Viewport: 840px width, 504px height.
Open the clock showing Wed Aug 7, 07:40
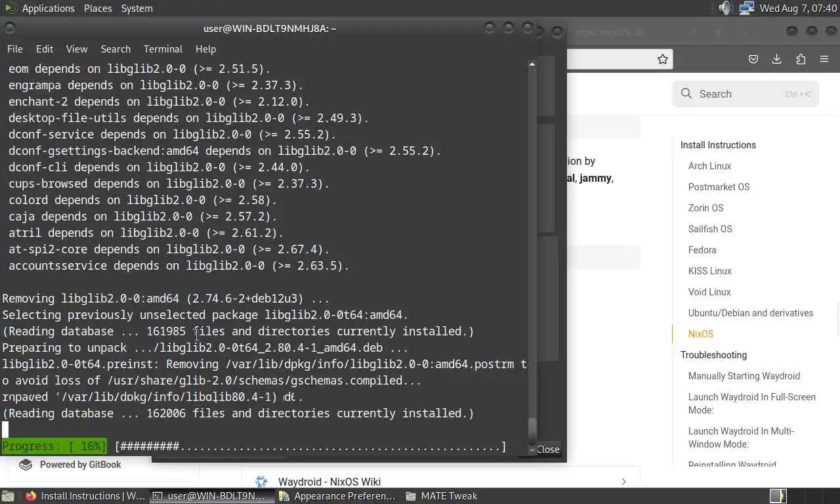(x=798, y=9)
